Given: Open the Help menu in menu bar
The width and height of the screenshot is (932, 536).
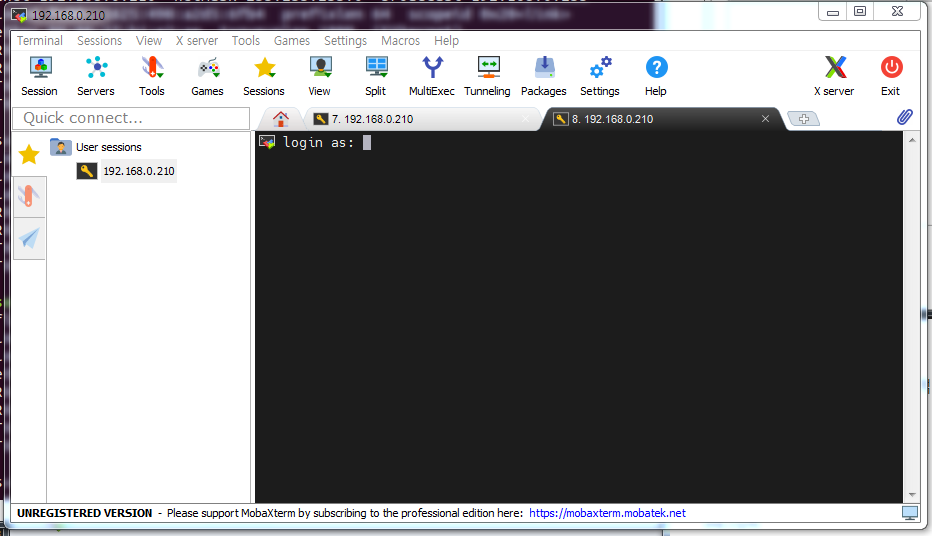Looking at the screenshot, I should 446,40.
